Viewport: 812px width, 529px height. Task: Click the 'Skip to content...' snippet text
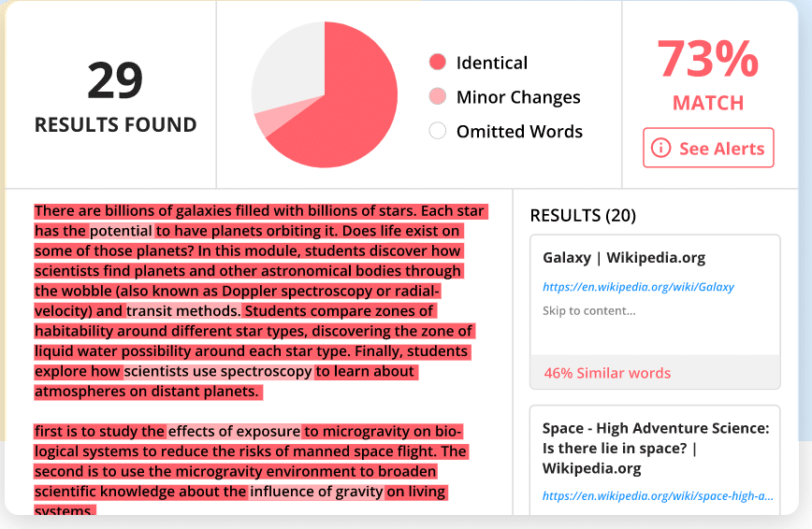tap(588, 310)
